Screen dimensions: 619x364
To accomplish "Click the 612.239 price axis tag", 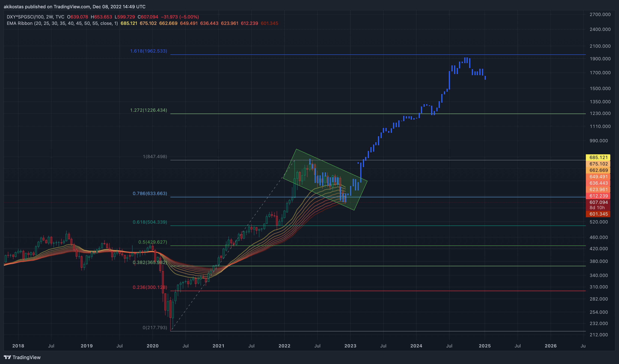I will pyautogui.click(x=598, y=196).
